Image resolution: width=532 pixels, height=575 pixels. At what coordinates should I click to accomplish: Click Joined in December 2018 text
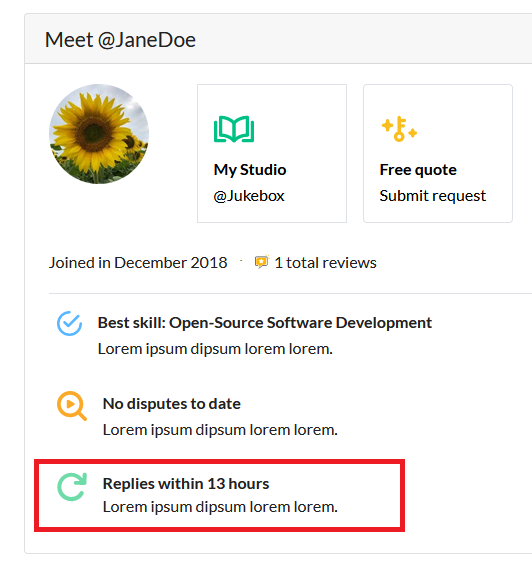[x=138, y=263]
